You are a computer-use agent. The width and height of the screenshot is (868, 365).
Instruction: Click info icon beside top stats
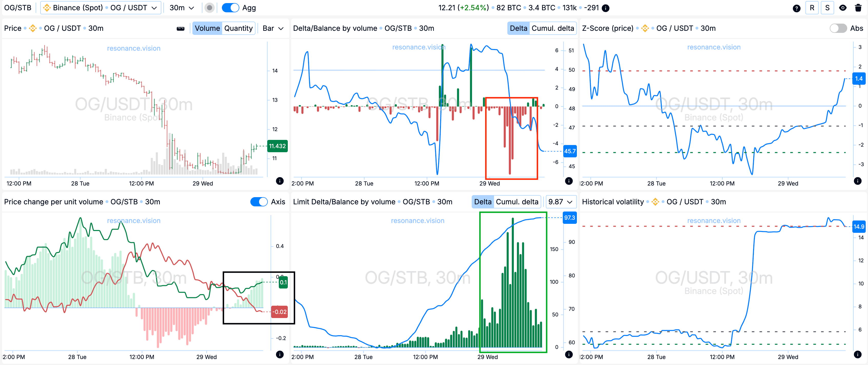pos(606,8)
